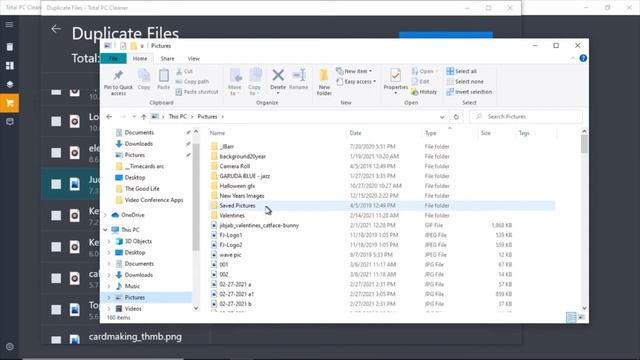
Task: Click Select none in ribbon
Action: pos(465,82)
